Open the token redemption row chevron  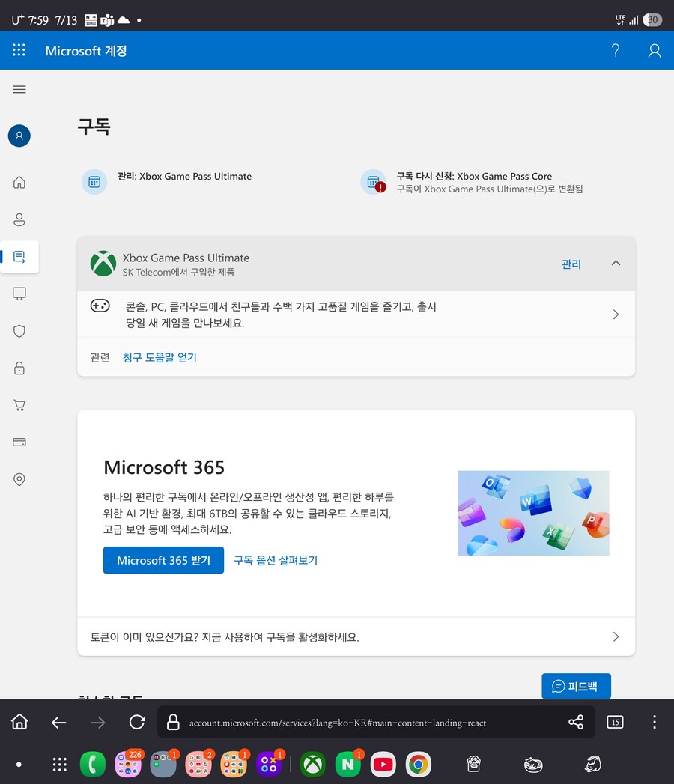[x=616, y=636]
